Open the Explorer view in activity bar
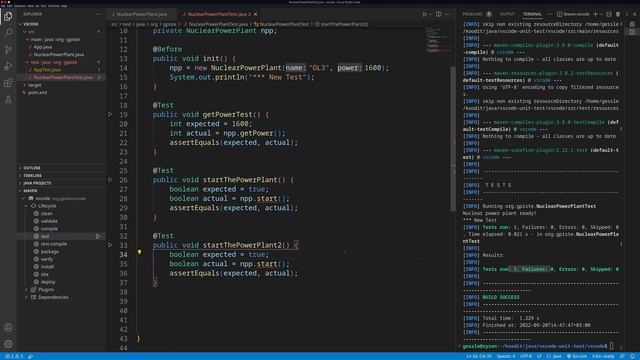Screen dimensions: 640x360 (8, 16)
